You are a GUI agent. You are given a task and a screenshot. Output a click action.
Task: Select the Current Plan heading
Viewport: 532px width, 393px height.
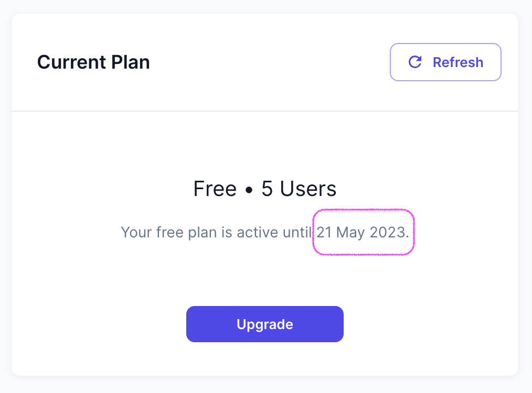click(x=93, y=62)
